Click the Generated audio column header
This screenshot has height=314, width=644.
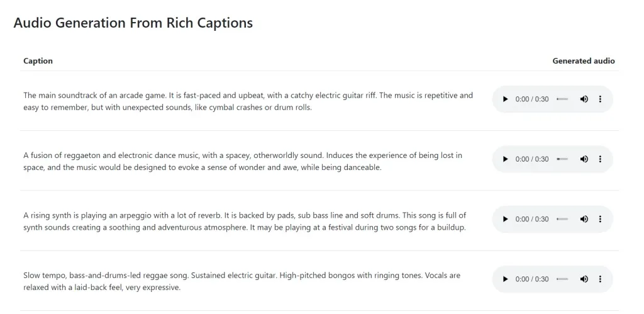pyautogui.click(x=583, y=61)
